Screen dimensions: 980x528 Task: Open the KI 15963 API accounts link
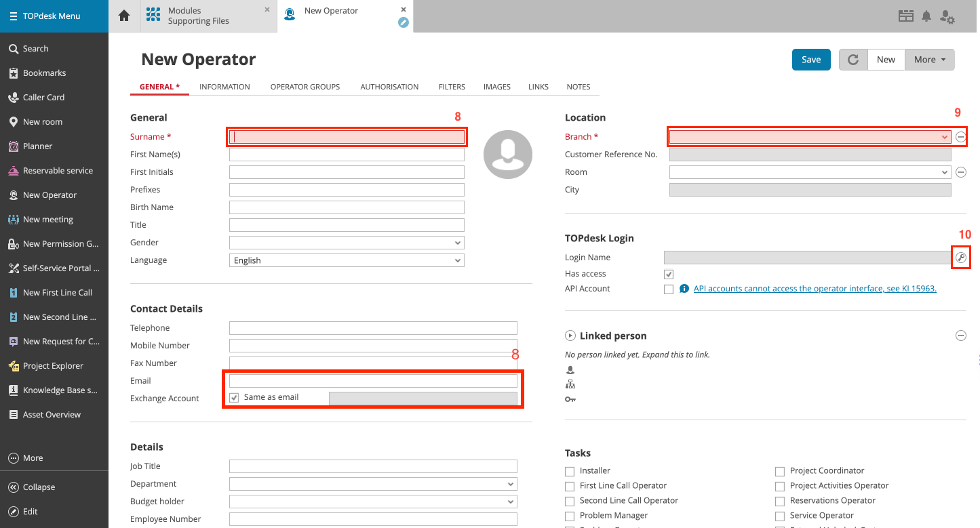coord(815,289)
